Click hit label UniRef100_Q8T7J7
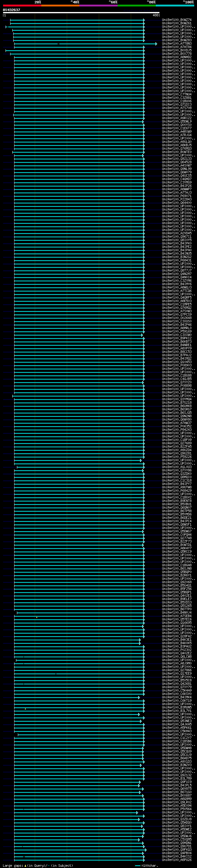 tap(177, 271)
